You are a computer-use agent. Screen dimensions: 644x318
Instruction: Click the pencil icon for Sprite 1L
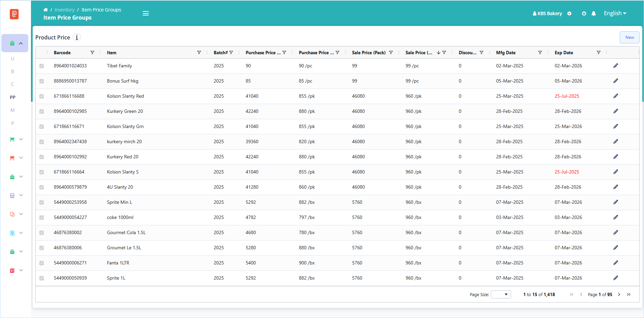tap(615, 278)
